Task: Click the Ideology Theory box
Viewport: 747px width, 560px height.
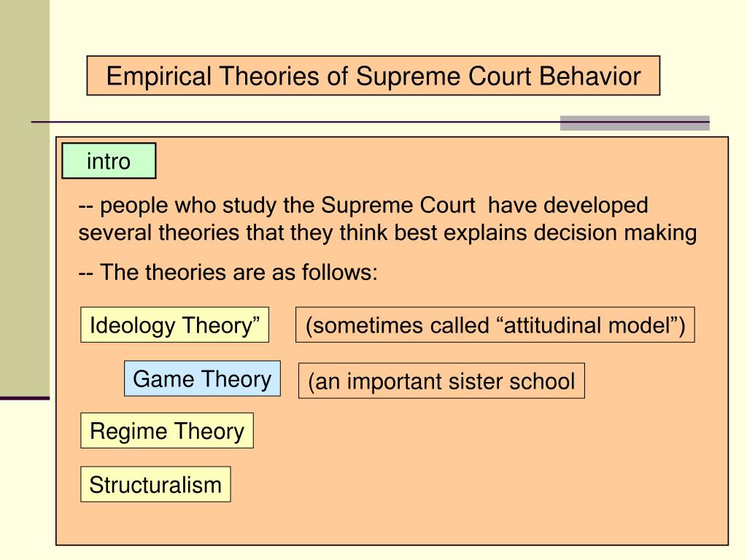Action: point(175,324)
